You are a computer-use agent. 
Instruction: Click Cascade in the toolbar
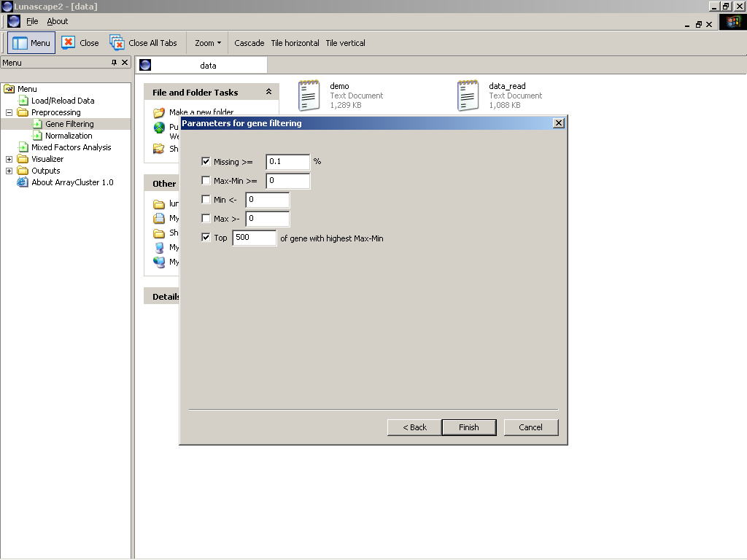tap(249, 43)
